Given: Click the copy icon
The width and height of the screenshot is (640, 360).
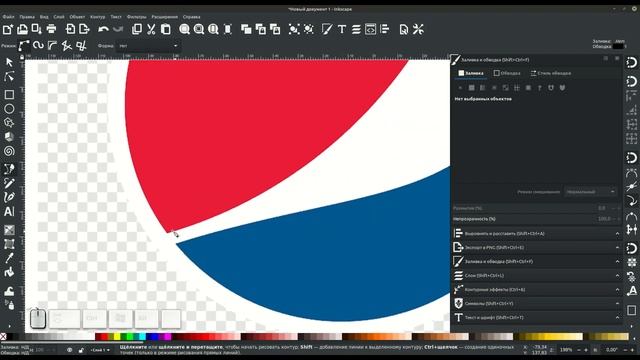Looking at the screenshot, I should [137, 29].
